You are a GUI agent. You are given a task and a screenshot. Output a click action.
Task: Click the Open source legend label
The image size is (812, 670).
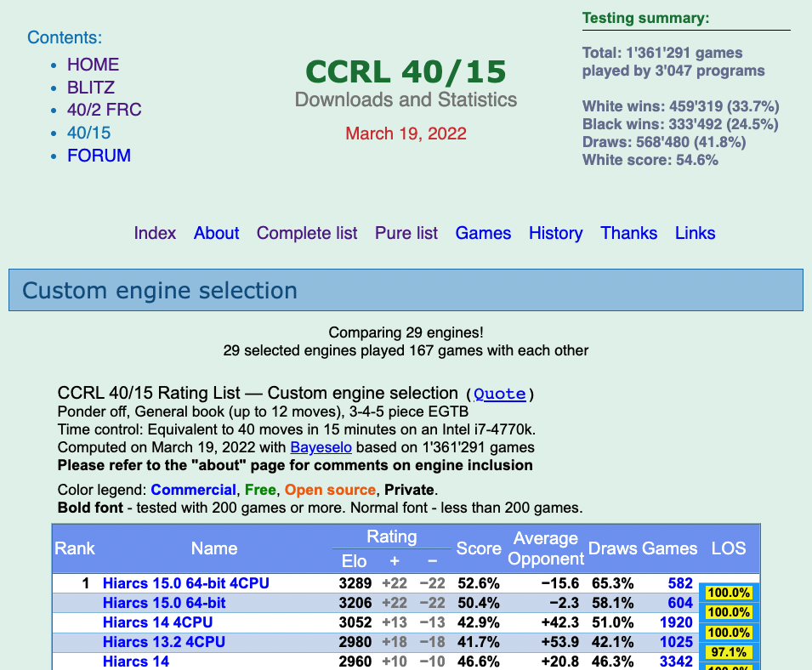coord(330,490)
